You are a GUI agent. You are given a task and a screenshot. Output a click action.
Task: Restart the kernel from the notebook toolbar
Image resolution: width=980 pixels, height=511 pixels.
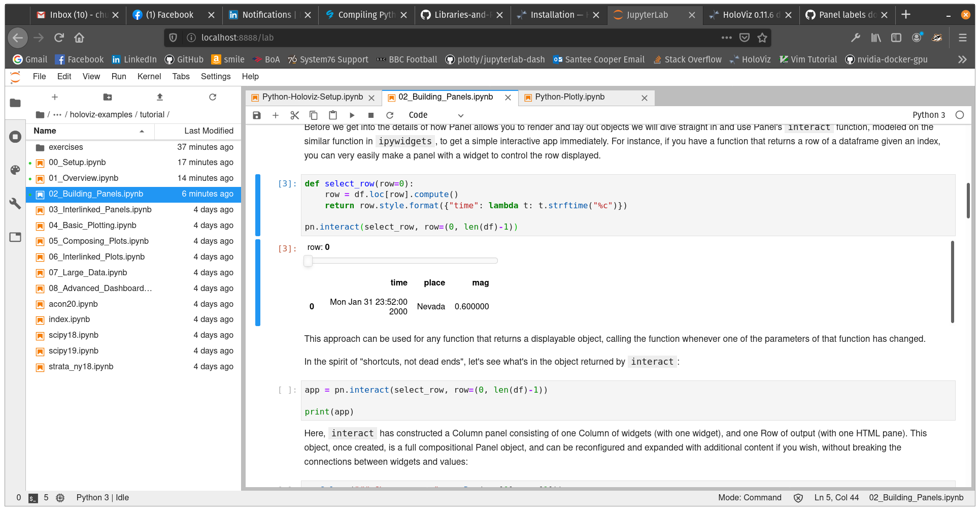coord(390,115)
